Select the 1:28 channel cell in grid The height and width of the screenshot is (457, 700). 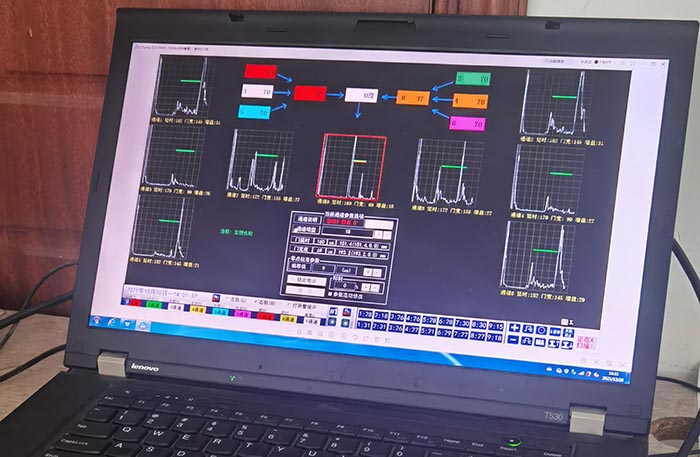[366, 314]
